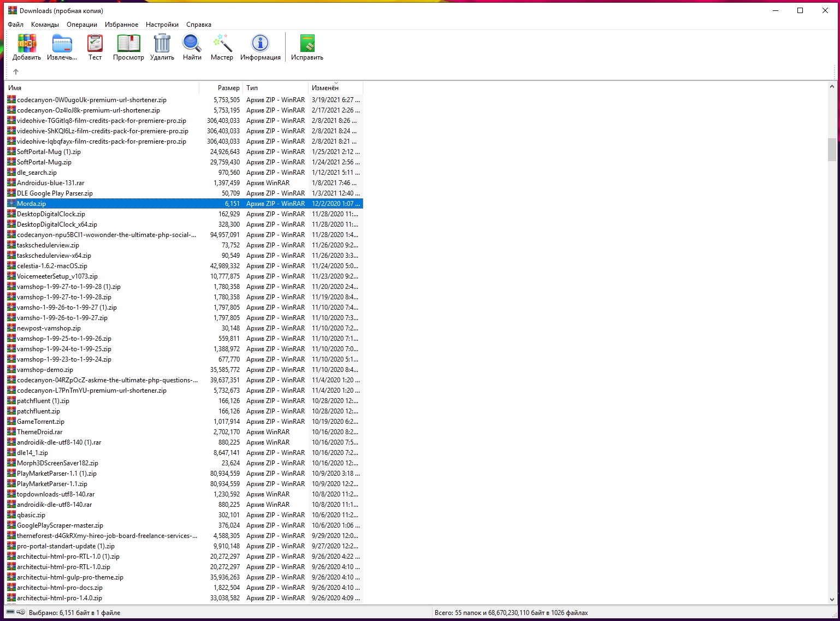Sort files by the Имя column header
The image size is (840, 621).
pos(102,88)
